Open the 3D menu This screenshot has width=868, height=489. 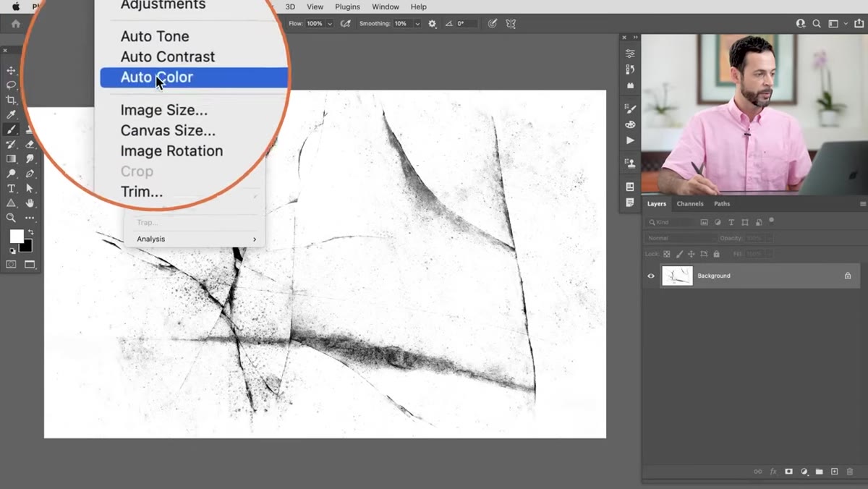pos(290,7)
